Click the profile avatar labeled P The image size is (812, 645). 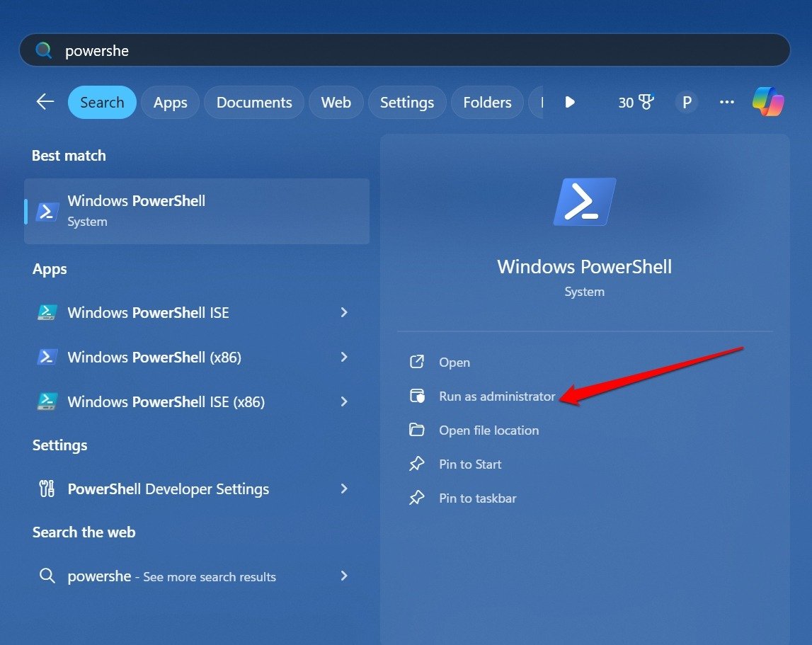pyautogui.click(x=686, y=103)
